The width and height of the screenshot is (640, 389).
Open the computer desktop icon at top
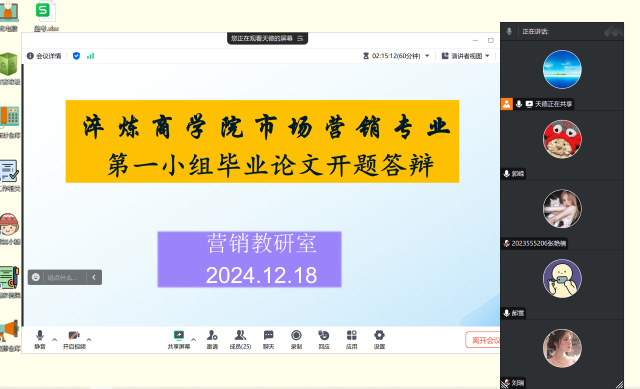click(x=9, y=11)
